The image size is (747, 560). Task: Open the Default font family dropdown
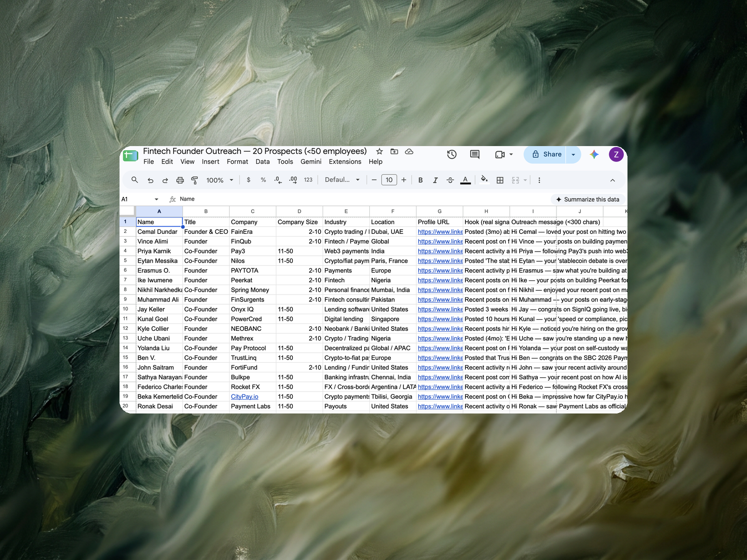[x=342, y=180]
